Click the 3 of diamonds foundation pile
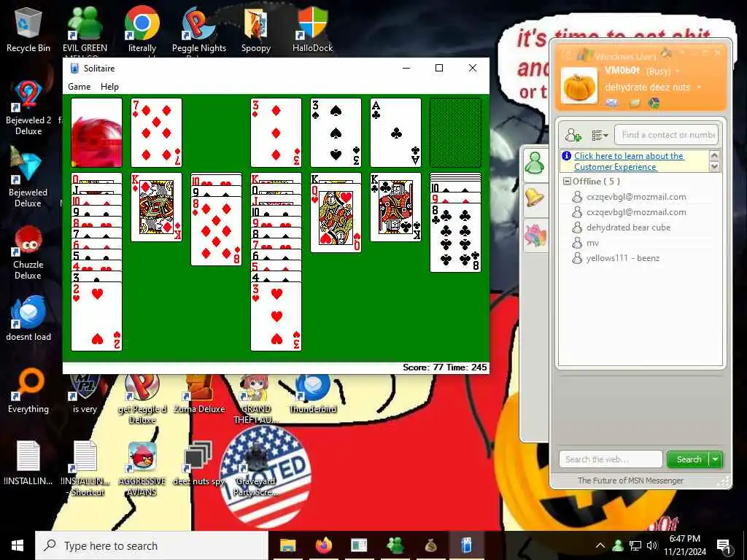Screen dimensions: 747x560 click(x=276, y=133)
